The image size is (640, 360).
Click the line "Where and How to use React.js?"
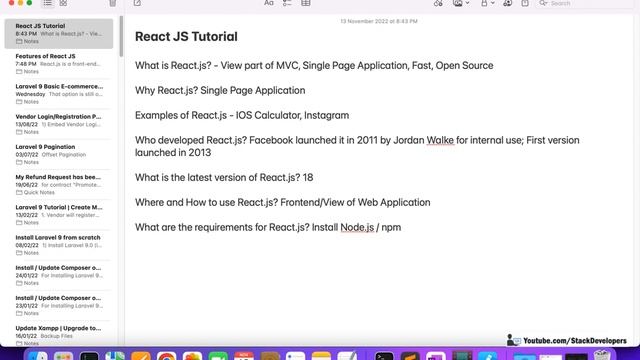coord(282,202)
